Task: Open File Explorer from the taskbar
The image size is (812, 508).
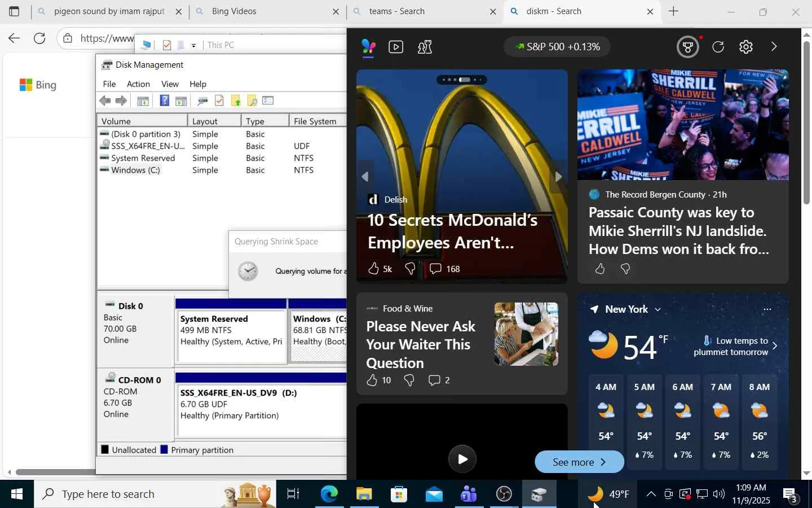Action: pos(364,494)
